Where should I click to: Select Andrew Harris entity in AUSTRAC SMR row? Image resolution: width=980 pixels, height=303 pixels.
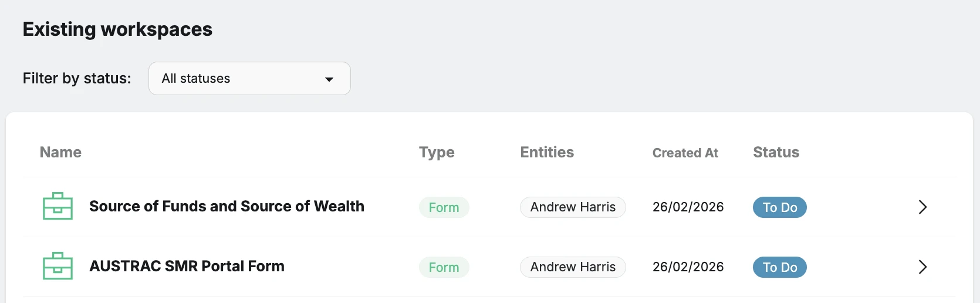(x=573, y=267)
